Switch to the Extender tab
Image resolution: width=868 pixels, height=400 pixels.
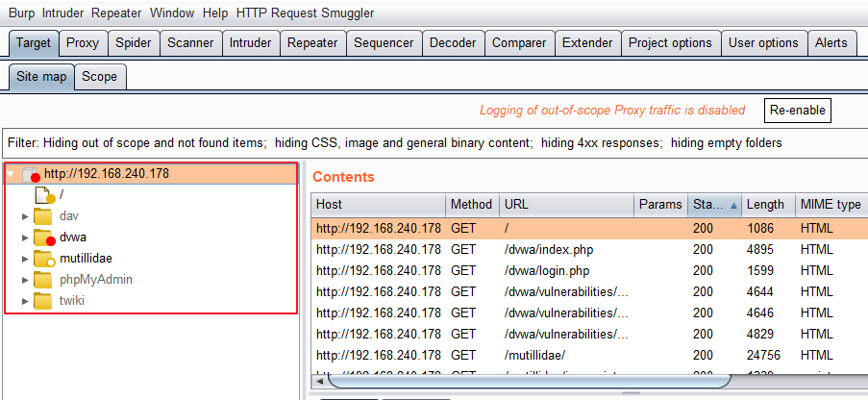click(x=587, y=43)
